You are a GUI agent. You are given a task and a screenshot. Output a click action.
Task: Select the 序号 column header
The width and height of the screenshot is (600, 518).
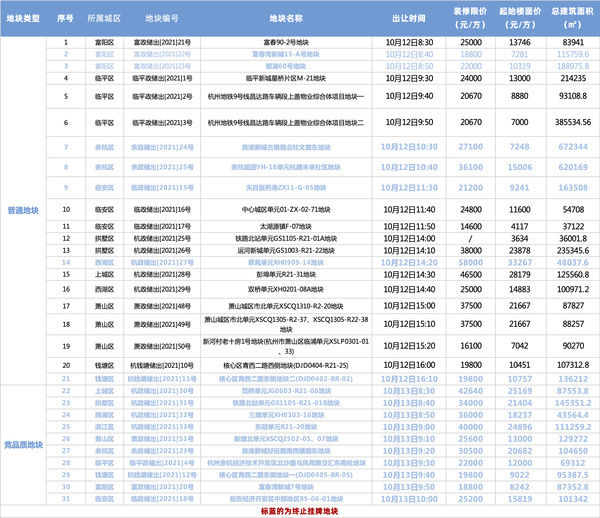[65, 18]
